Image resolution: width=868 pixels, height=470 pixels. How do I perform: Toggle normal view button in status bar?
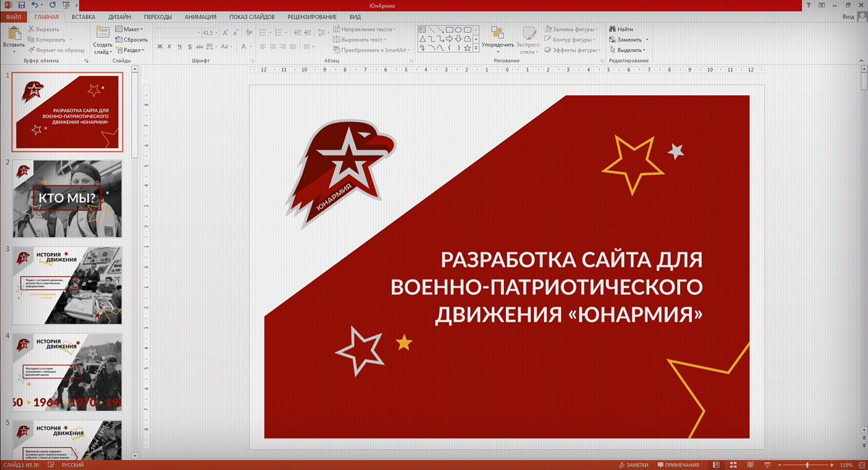point(716,464)
